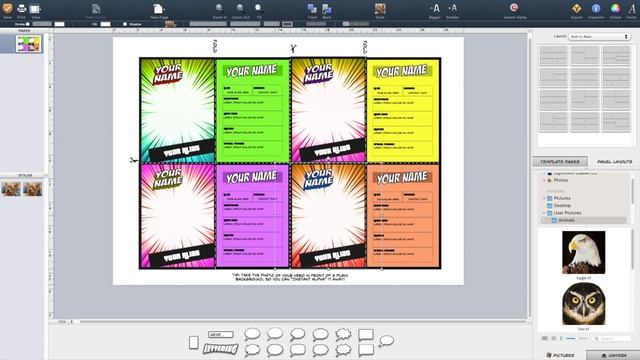Click 'YOUR NAME' title on purple info card

coord(252,177)
